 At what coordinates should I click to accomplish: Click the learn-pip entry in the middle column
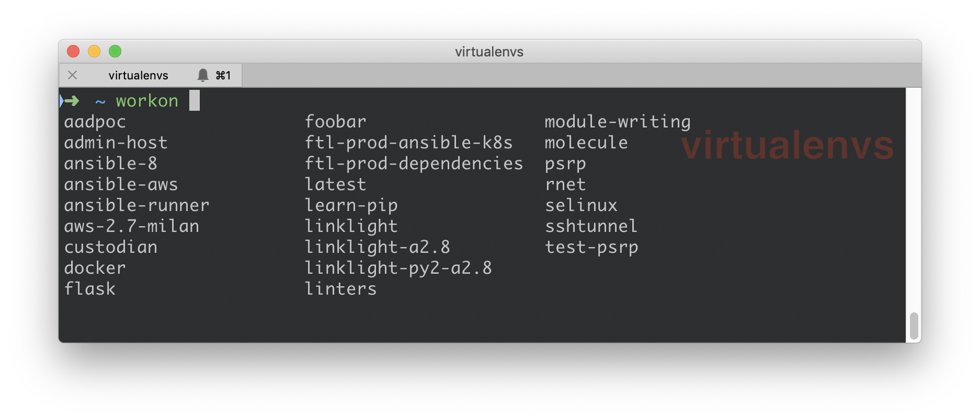[x=351, y=205]
